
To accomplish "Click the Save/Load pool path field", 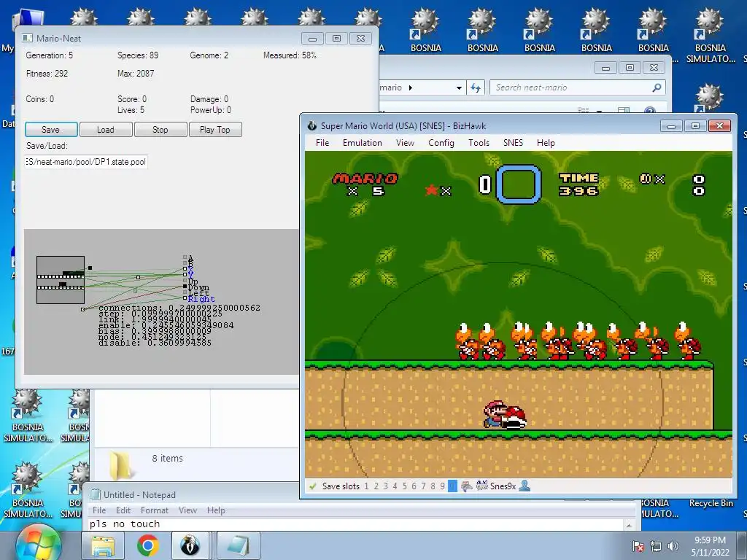I will coord(86,162).
